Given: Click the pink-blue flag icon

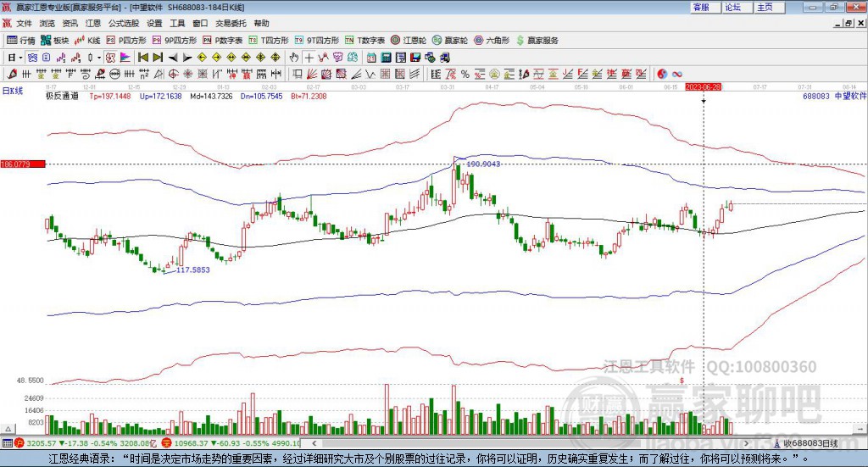Looking at the screenshot, I should (x=125, y=58).
